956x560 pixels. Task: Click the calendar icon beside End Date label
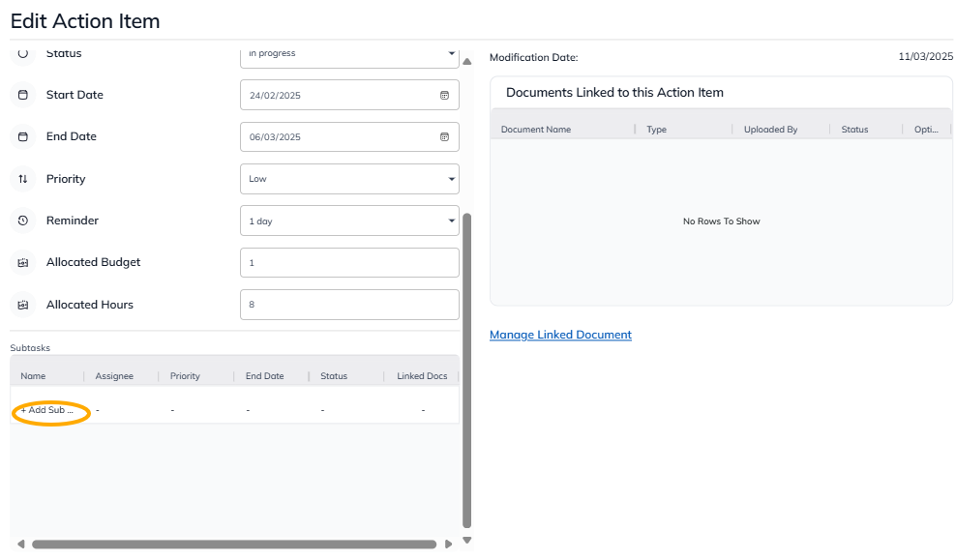pos(23,136)
